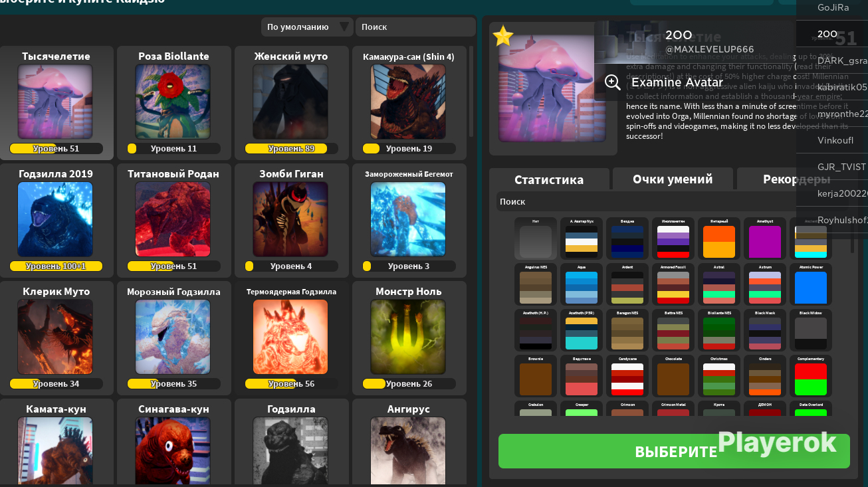Pick the Женский муто kaiju
This screenshot has height=487, width=868.
tap(291, 103)
